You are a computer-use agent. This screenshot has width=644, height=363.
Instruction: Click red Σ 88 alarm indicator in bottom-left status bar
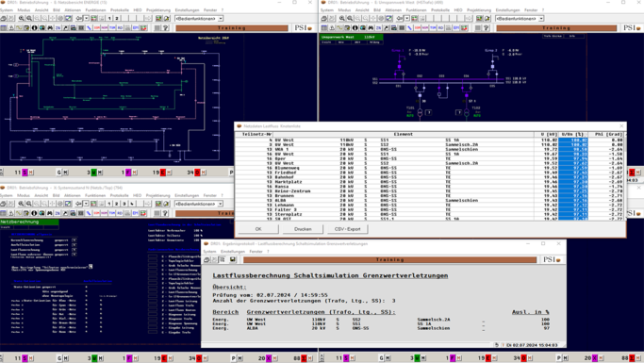click(305, 358)
